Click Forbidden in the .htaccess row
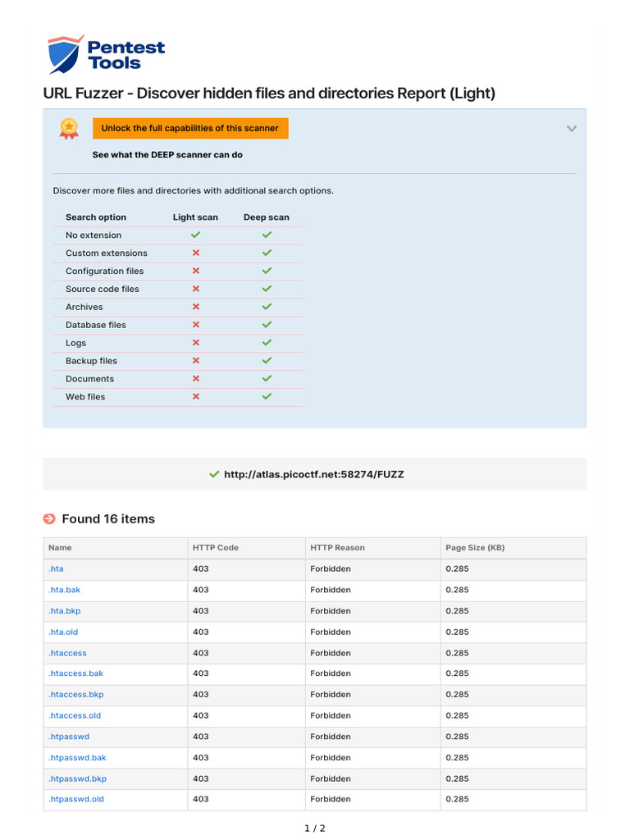Viewport: 630px width, 840px height. tap(331, 653)
